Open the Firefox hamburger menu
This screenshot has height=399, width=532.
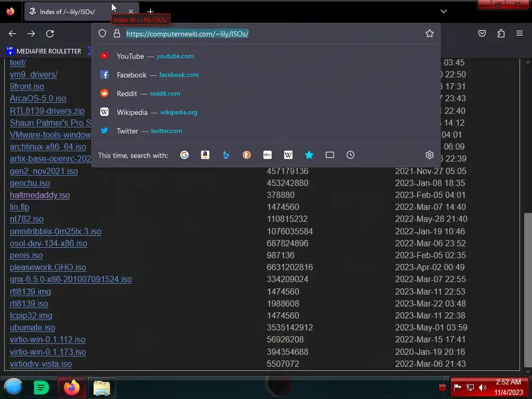click(x=520, y=33)
